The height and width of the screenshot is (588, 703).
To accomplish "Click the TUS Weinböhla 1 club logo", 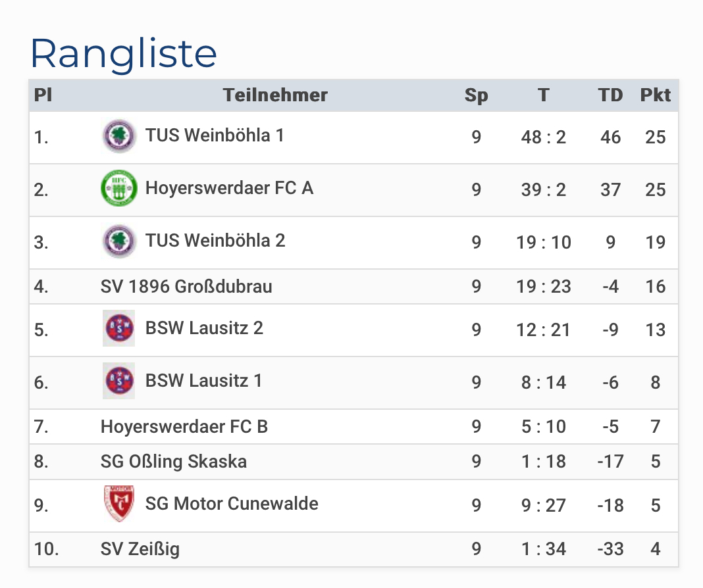I will 118,136.
